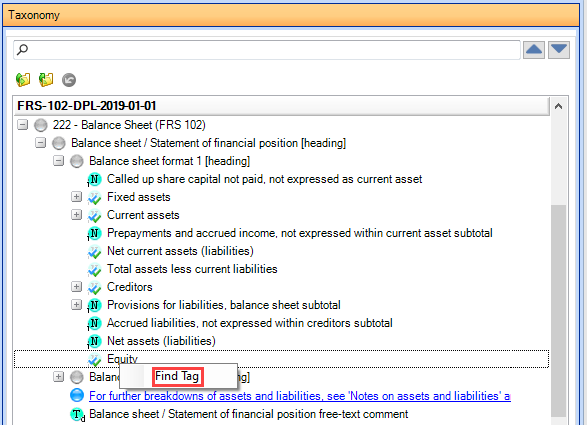Select 'Called up share capital not paid' item

(x=264, y=179)
